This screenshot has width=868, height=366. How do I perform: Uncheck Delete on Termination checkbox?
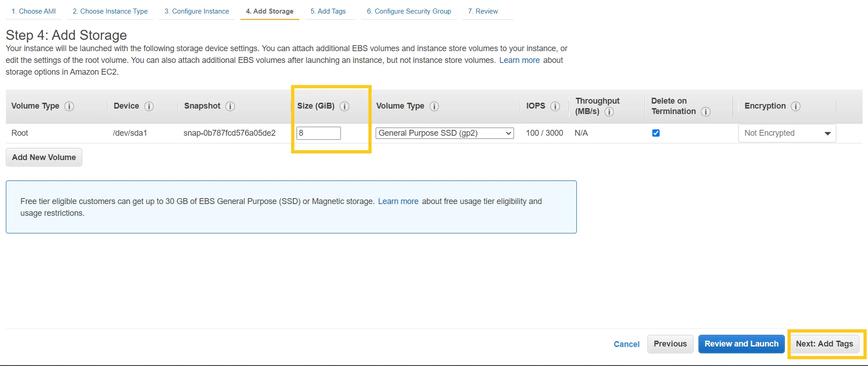click(656, 133)
